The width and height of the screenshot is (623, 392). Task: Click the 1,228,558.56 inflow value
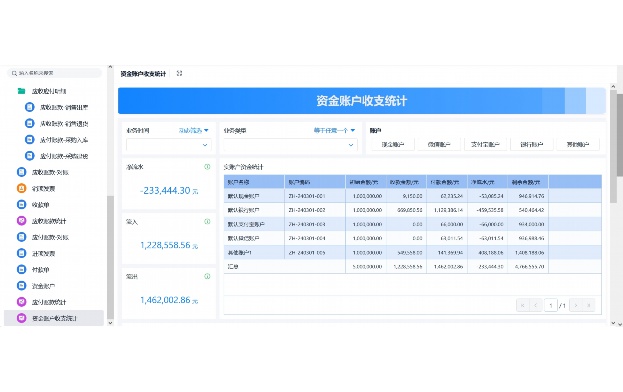click(165, 245)
